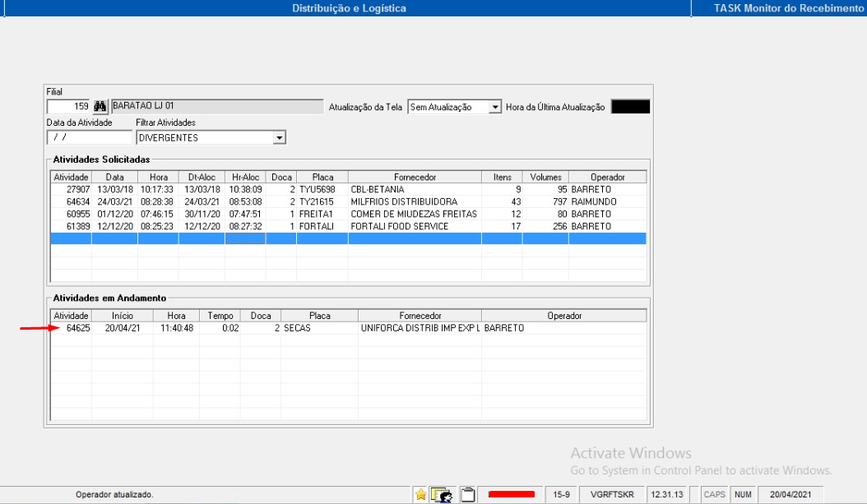Click VGRFTSKR program code in status bar
The width and height of the screenshot is (867, 504).
coord(612,495)
